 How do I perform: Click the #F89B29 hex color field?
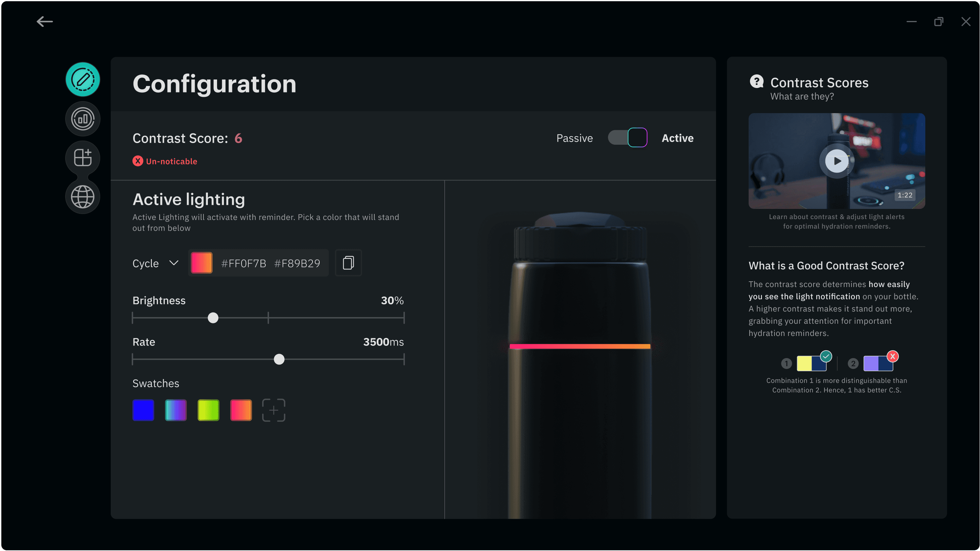point(297,263)
